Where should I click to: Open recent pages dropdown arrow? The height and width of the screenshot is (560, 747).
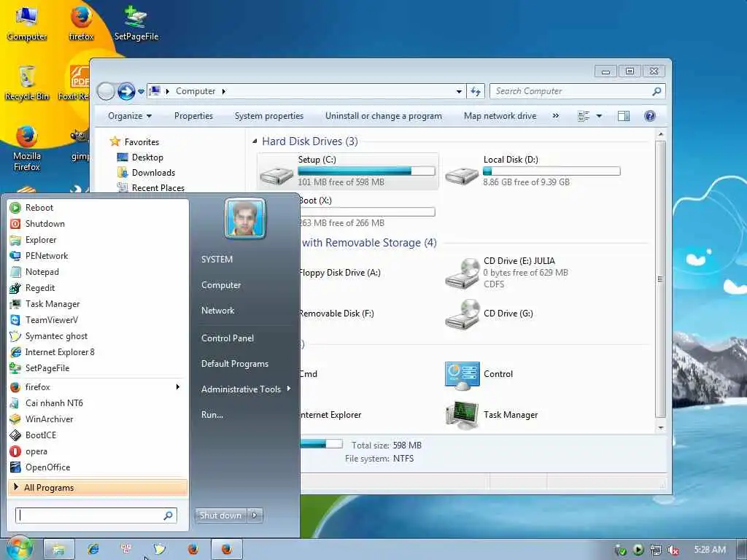(x=141, y=91)
